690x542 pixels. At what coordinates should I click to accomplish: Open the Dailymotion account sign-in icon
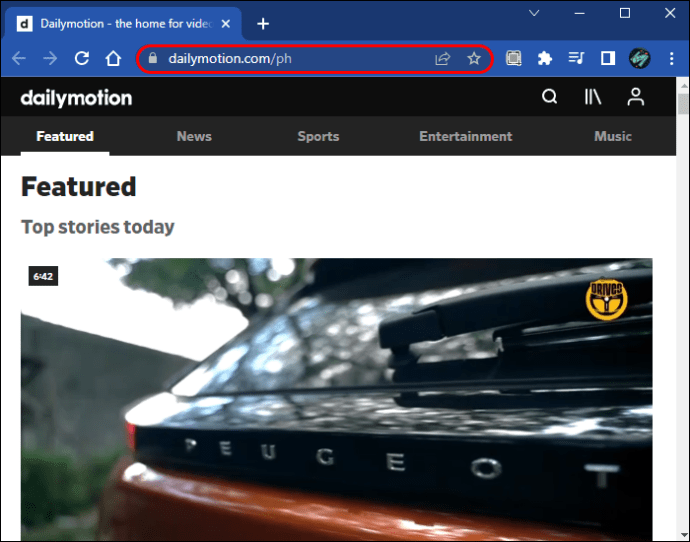[635, 97]
